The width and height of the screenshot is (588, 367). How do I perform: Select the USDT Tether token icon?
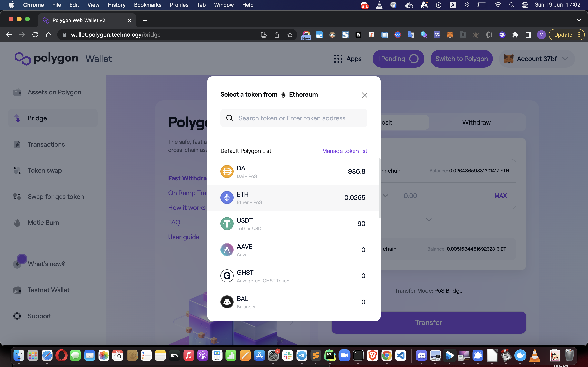click(x=227, y=223)
